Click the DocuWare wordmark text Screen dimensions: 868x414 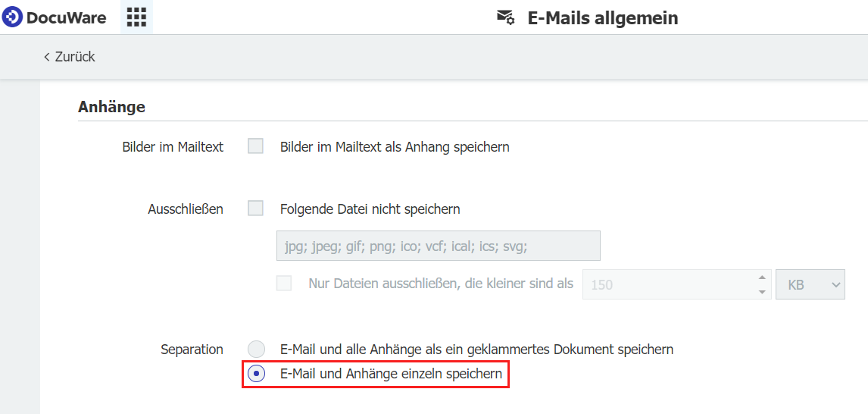(67, 17)
